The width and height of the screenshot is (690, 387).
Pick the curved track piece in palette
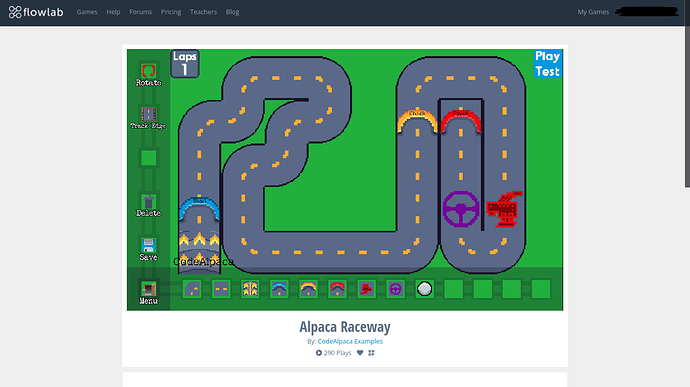coord(192,289)
